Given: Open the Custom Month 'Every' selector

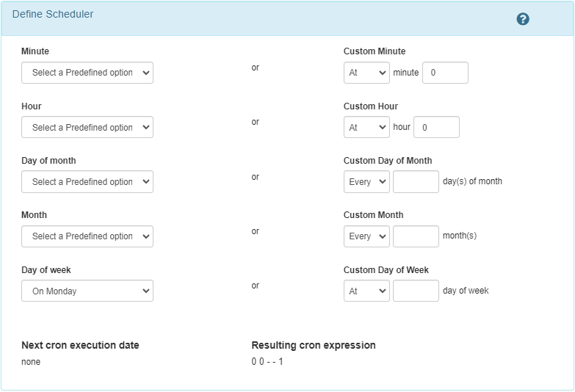Looking at the screenshot, I should pos(366,236).
